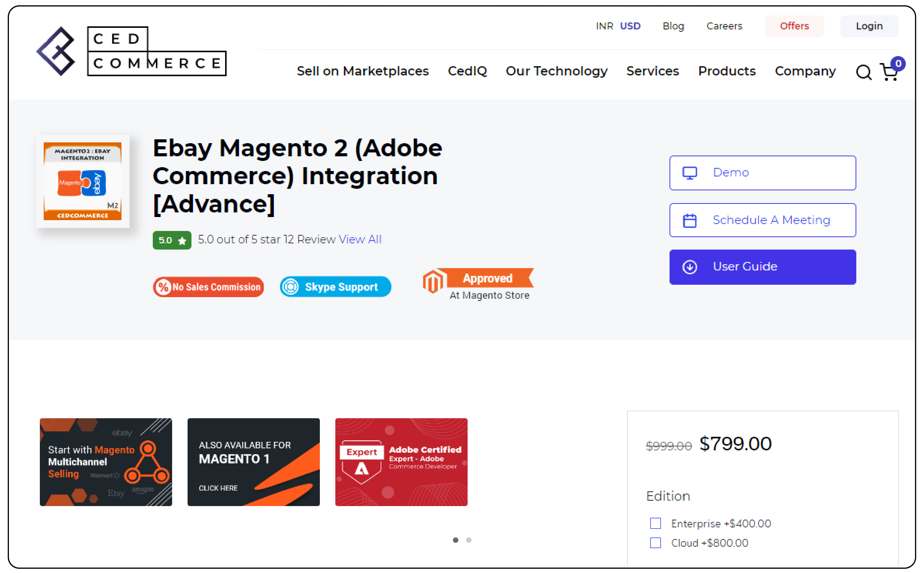Image resolution: width=924 pixels, height=573 pixels.
Task: Click the Skype Support badge
Action: 335,287
